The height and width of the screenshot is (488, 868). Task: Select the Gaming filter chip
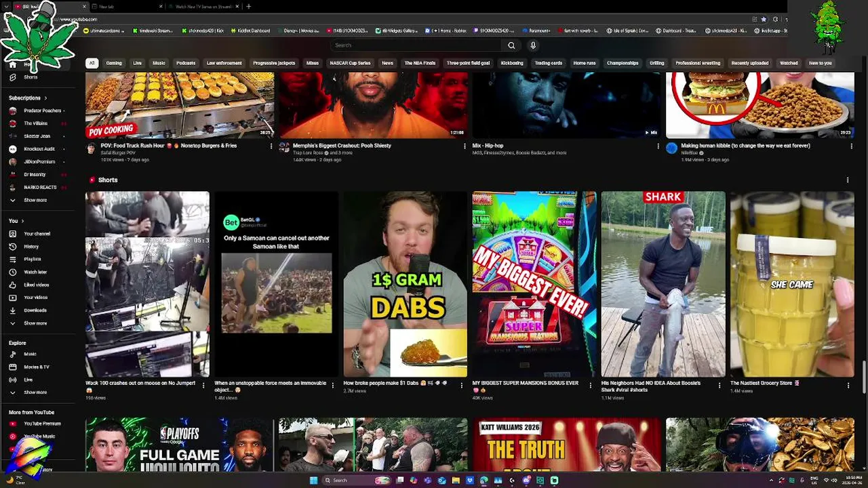point(114,63)
